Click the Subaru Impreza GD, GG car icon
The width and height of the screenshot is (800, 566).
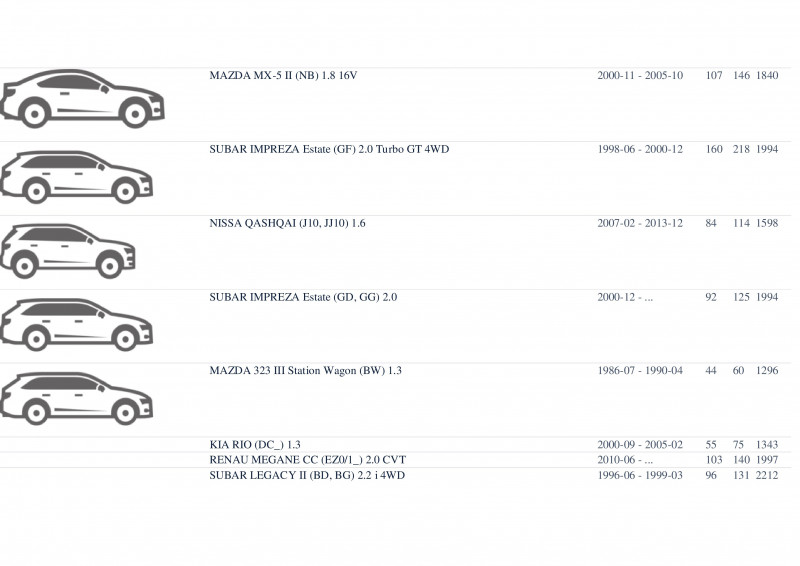[x=77, y=325]
